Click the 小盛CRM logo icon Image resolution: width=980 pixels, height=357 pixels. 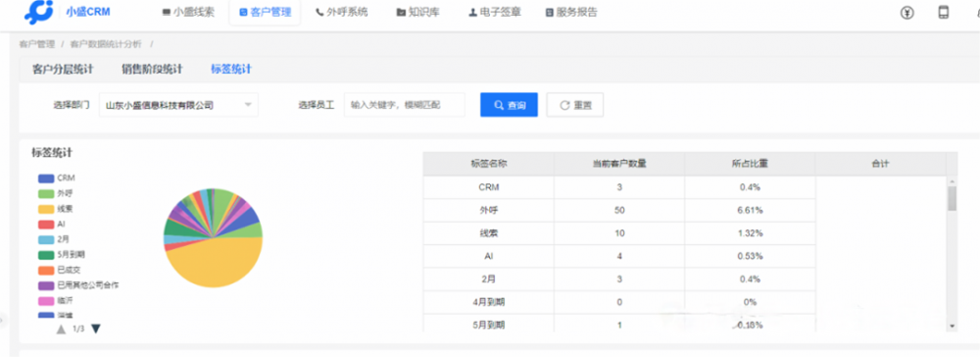[x=39, y=13]
